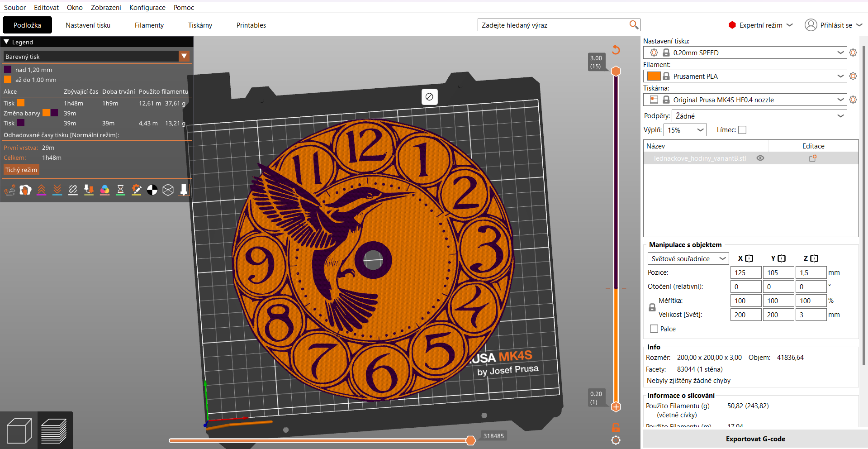Click the Tichý režim button

pyautogui.click(x=21, y=170)
